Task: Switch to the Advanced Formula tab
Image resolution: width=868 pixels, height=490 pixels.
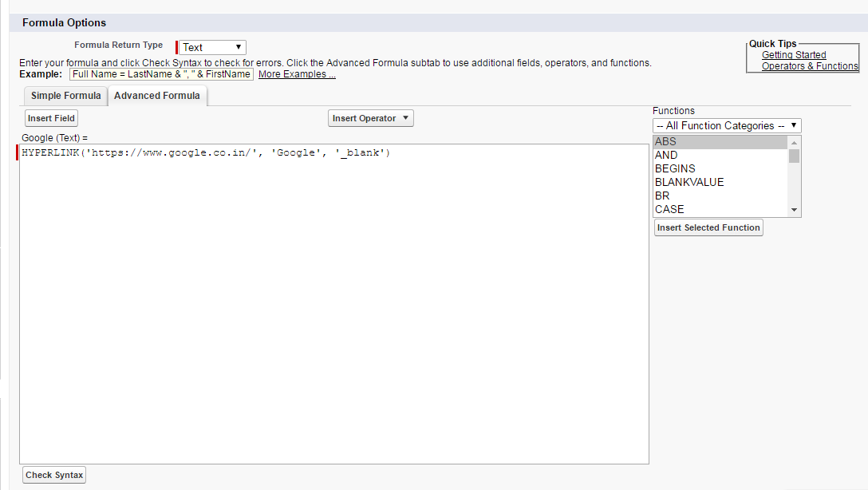Action: point(157,95)
